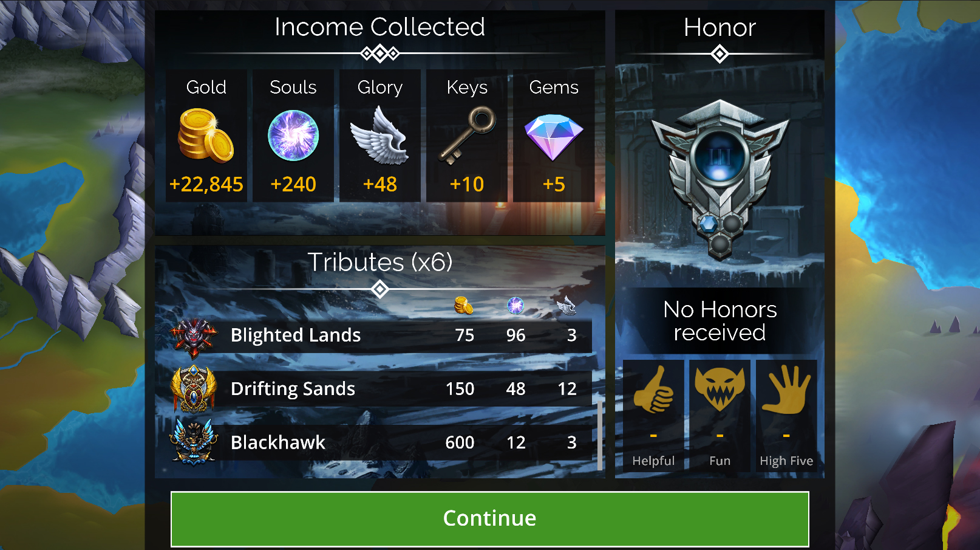Tap the Glory wings icon
This screenshot has width=980, height=550.
pyautogui.click(x=380, y=135)
